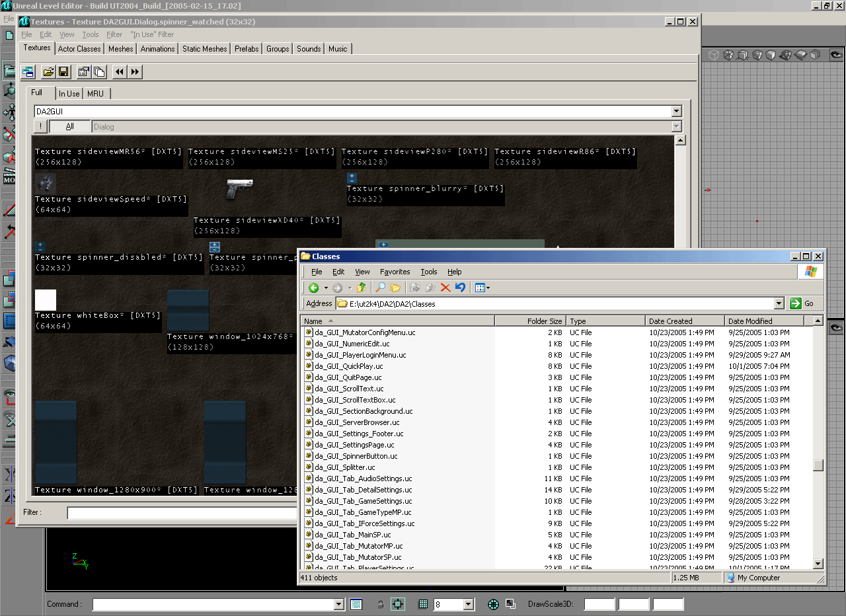This screenshot has height=616, width=846.
Task: Expand the Explorer Address bar dropdown
Action: [779, 303]
